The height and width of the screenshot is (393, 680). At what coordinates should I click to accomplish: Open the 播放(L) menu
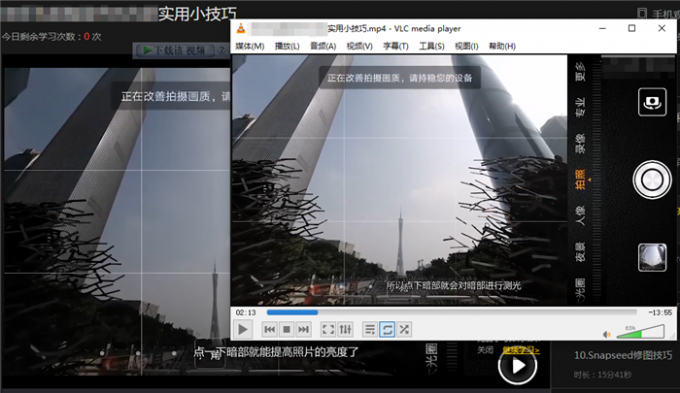click(x=287, y=46)
